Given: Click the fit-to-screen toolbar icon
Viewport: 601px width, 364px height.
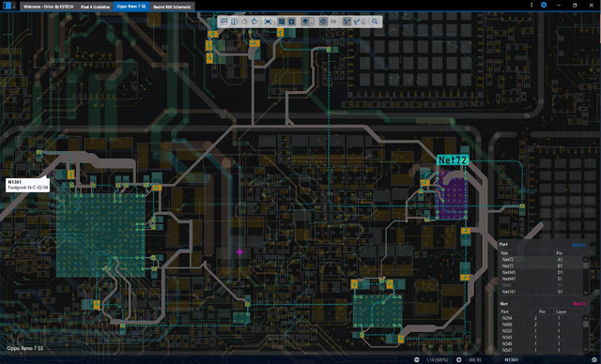Looking at the screenshot, I should [268, 22].
